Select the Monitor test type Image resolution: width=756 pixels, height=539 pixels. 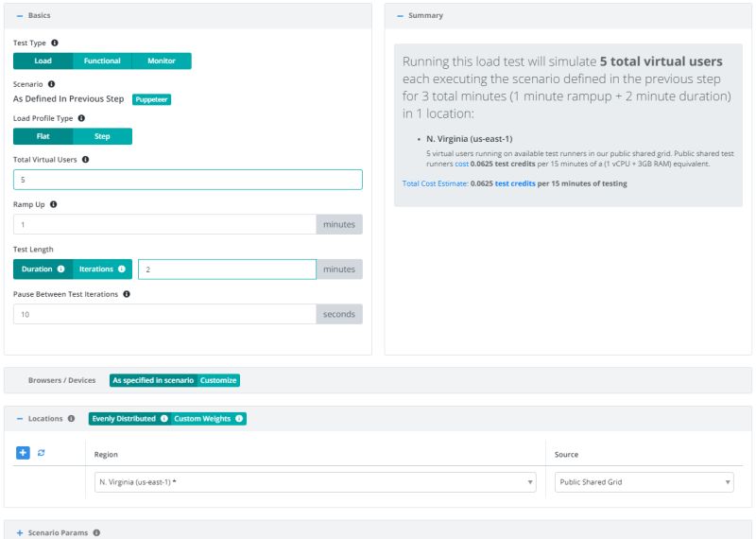[x=162, y=61]
